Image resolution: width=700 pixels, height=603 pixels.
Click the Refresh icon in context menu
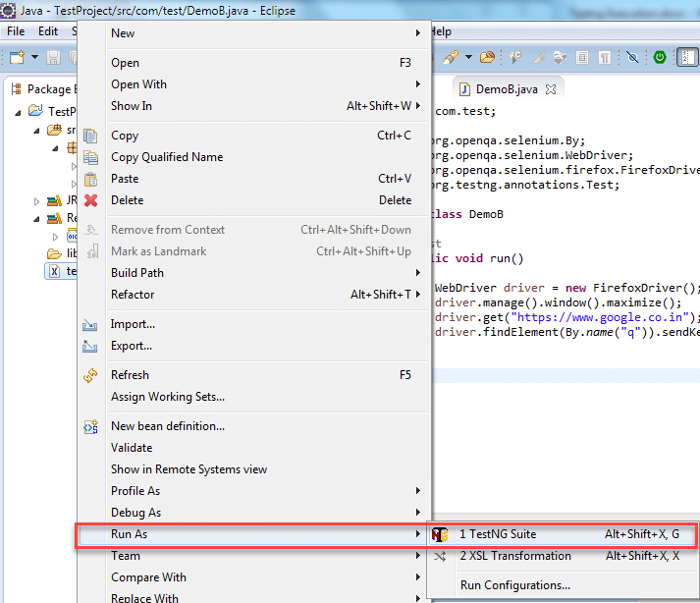[91, 375]
